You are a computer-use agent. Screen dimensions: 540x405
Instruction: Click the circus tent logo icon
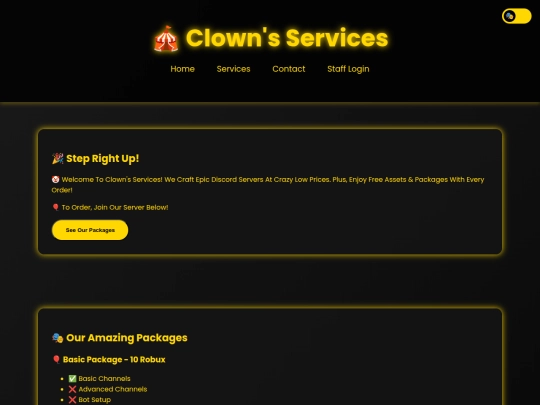(x=166, y=39)
